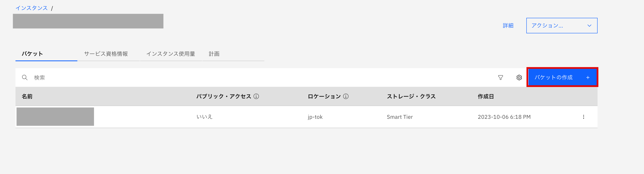The width and height of the screenshot is (644, 174).
Task: Open the インスタンス使用量 tab
Action: (171, 54)
